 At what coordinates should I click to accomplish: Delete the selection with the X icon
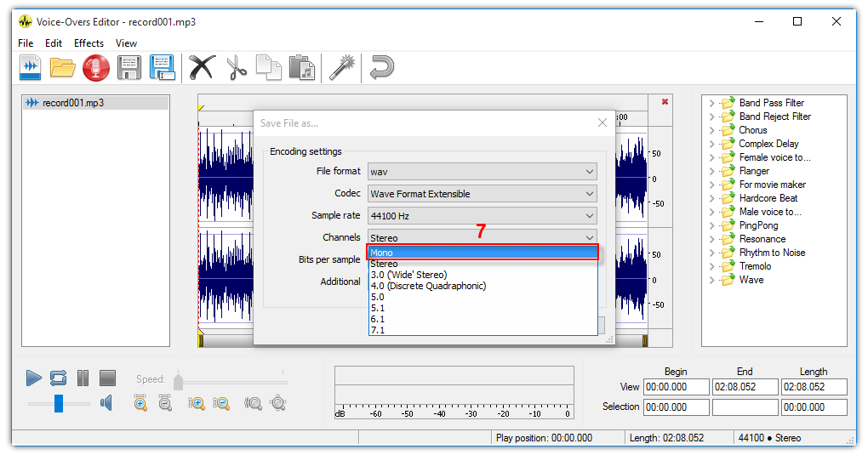(x=202, y=67)
